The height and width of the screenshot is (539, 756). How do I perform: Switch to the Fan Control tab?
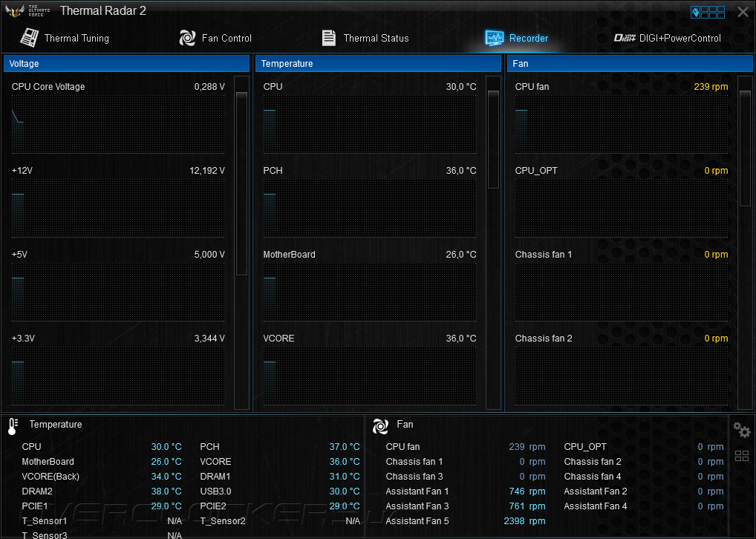(x=215, y=38)
